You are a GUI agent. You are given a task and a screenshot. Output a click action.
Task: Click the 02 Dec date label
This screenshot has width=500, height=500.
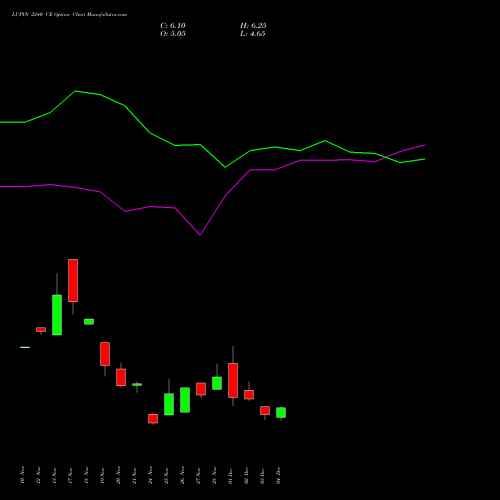coord(246,475)
